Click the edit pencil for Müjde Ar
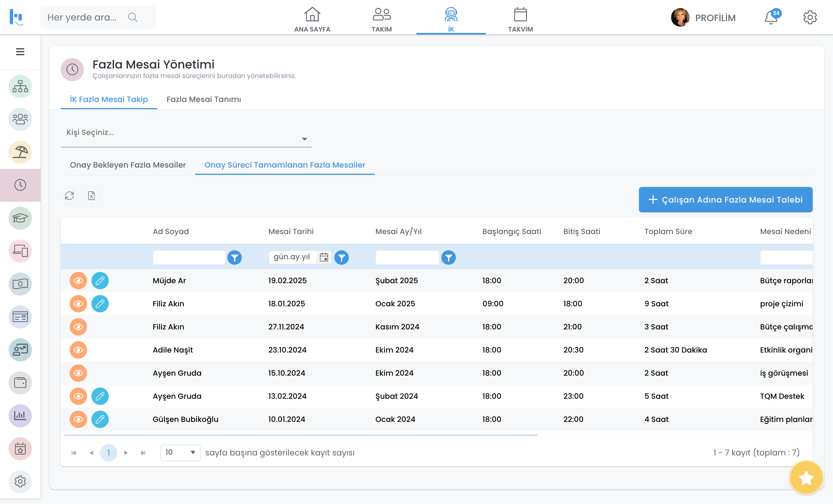Viewport: 833px width, 504px height. (100, 280)
